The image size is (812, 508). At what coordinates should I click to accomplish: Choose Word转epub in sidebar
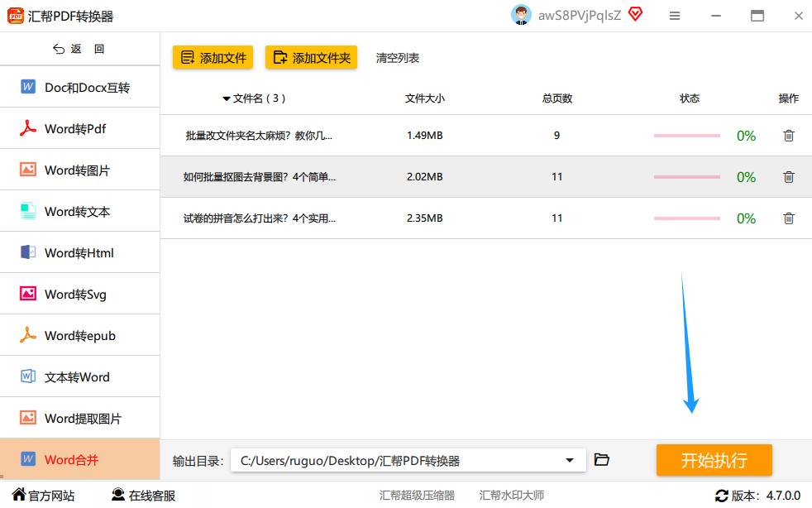point(79,335)
